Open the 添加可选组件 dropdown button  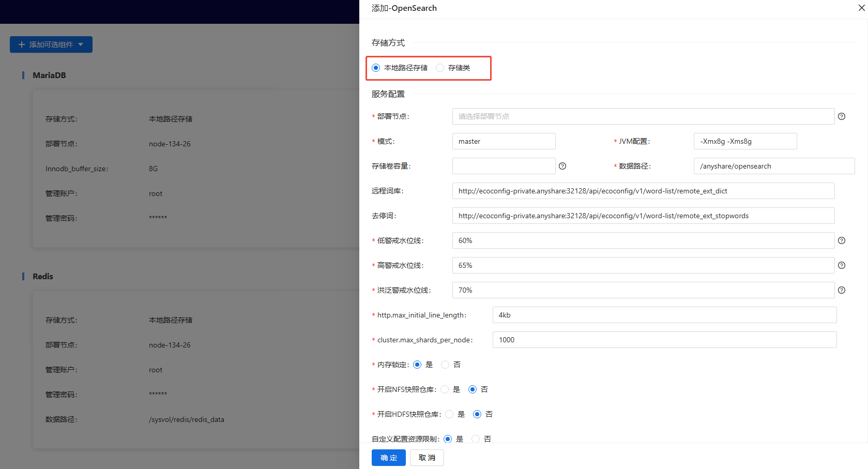pyautogui.click(x=51, y=44)
